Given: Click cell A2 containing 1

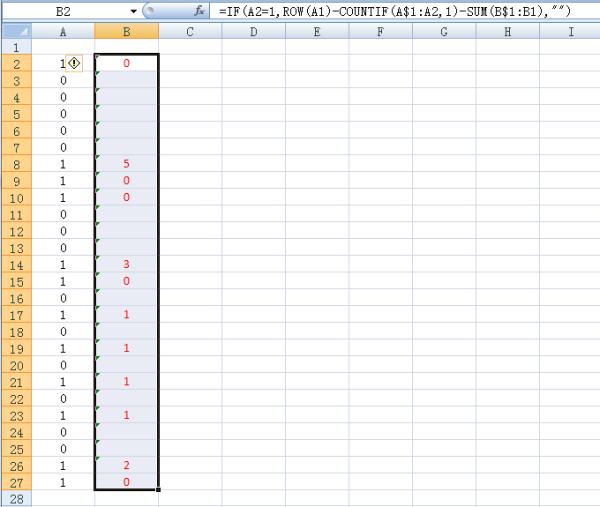Looking at the screenshot, I should point(63,63).
